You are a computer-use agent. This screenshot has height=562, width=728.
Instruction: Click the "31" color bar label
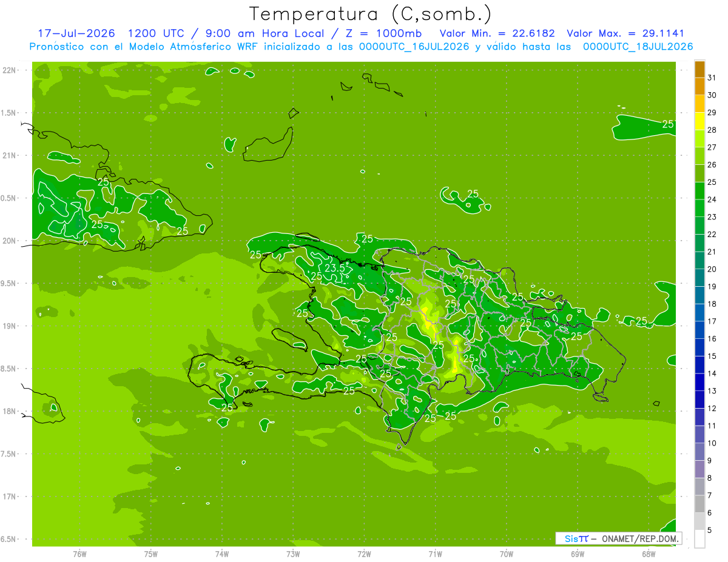(x=712, y=78)
